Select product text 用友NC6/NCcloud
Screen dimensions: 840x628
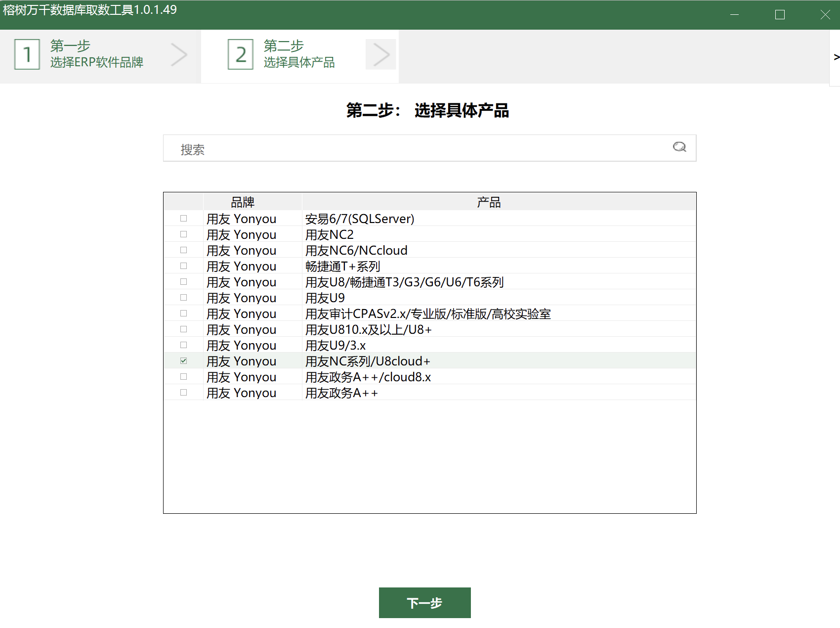(356, 250)
